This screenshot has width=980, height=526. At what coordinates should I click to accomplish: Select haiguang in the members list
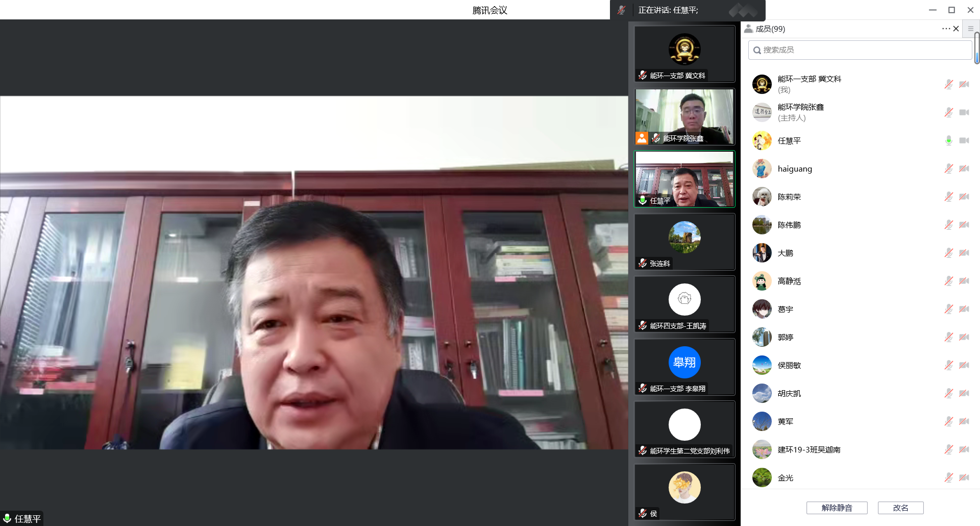(795, 169)
